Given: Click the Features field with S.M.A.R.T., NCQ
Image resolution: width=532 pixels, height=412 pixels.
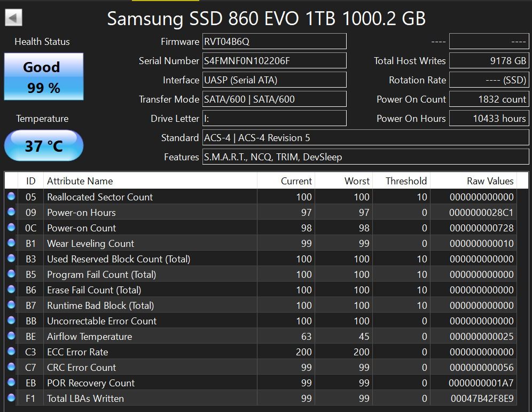Looking at the screenshot, I should (366, 157).
